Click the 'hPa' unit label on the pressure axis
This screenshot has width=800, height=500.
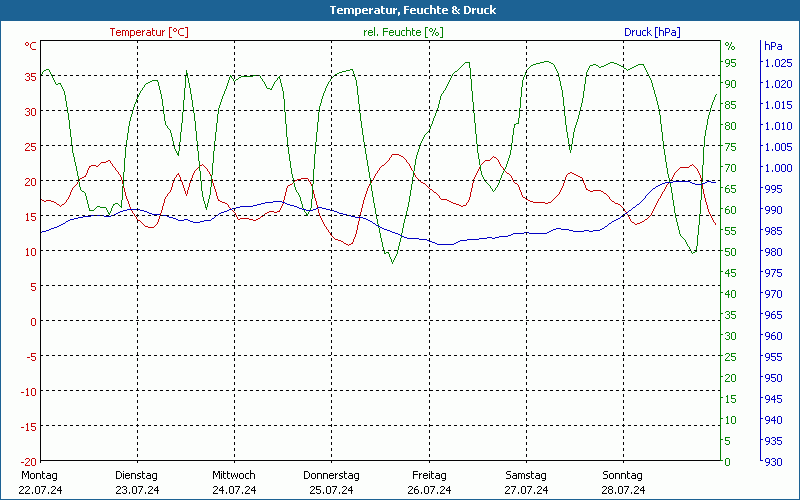773,46
